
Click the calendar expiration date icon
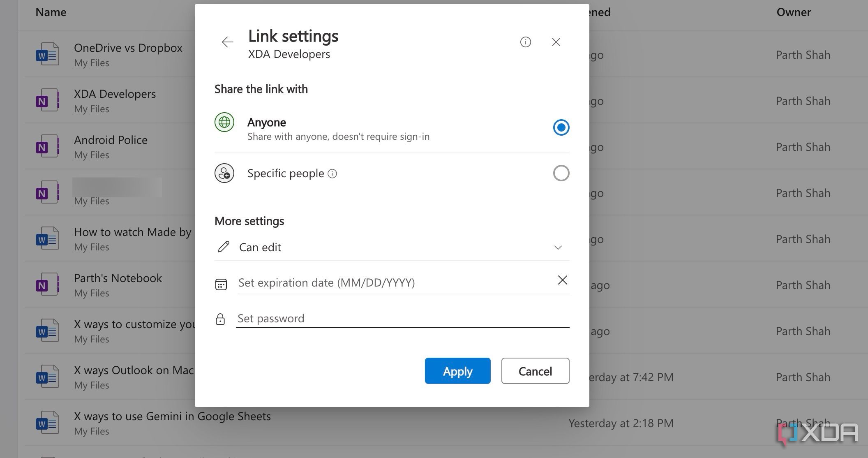pos(222,282)
